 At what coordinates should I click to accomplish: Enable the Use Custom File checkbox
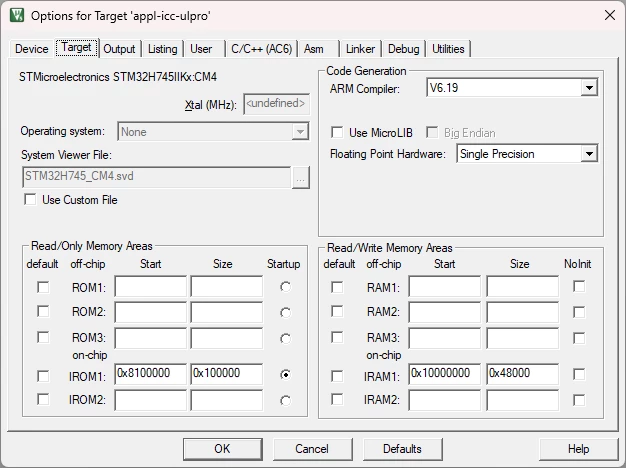pos(30,199)
